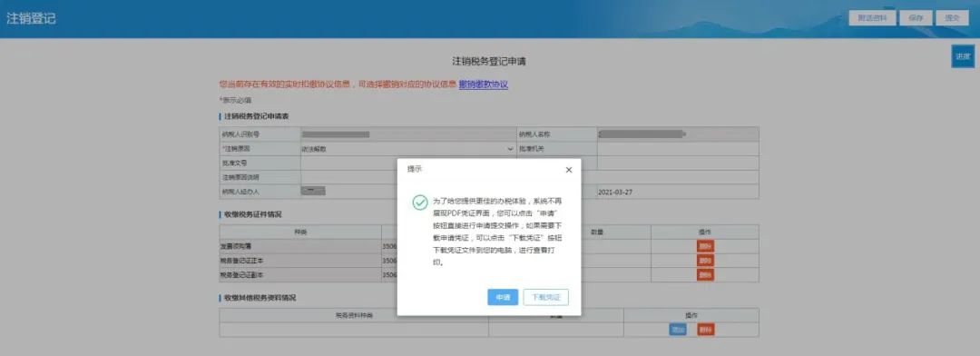Viewport: 980px width, 356px height.
Task: Click the orange 删除 button in 税务资料 table
Action: pyautogui.click(x=705, y=330)
